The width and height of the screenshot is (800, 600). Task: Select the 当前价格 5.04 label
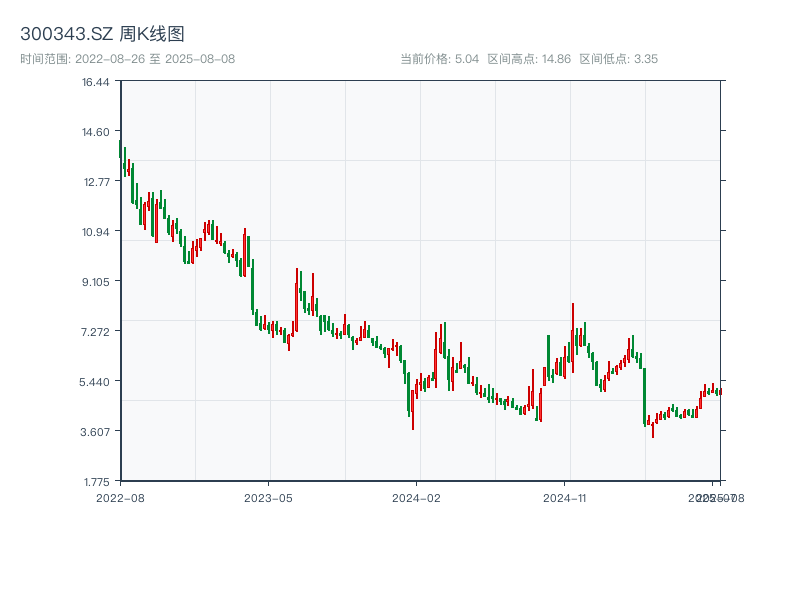point(440,59)
